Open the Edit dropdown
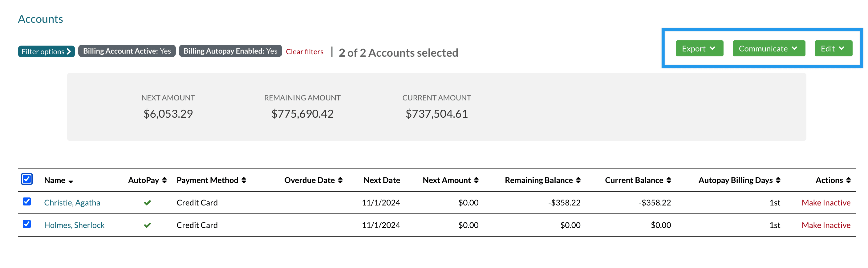Viewport: 868px width, 268px height. [x=833, y=49]
